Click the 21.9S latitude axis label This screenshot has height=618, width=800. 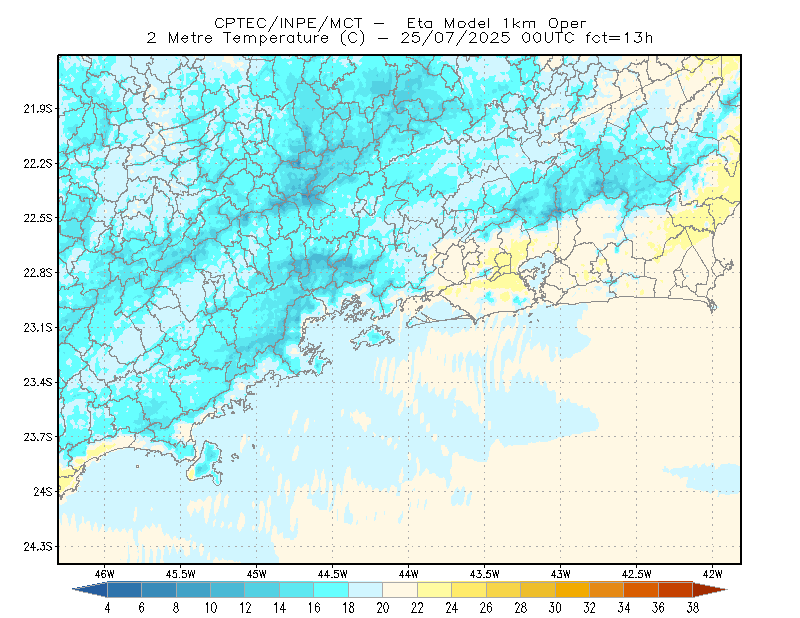tap(38, 108)
